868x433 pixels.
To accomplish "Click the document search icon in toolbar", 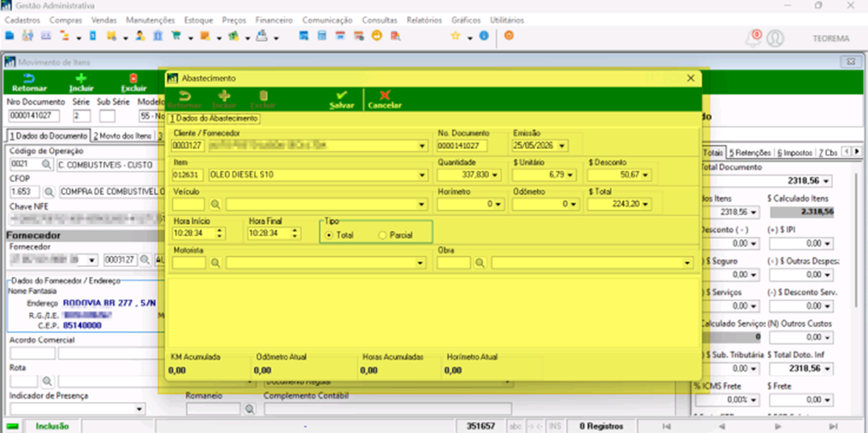I will coord(395,36).
